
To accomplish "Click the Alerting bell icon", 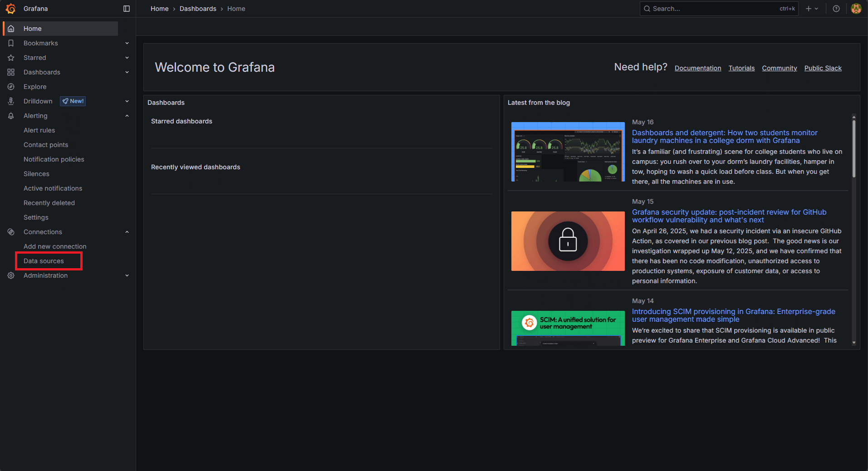I will (11, 116).
